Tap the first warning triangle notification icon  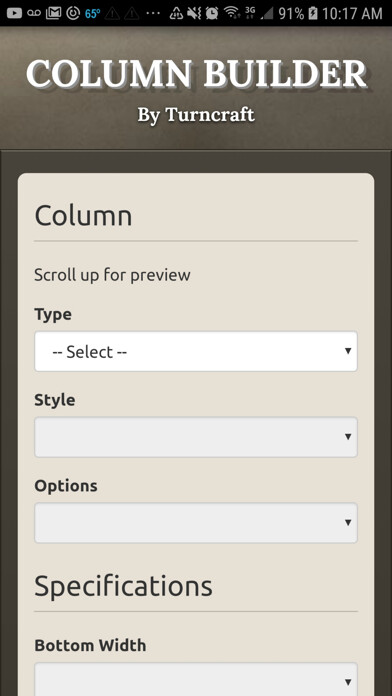pyautogui.click(x=112, y=14)
